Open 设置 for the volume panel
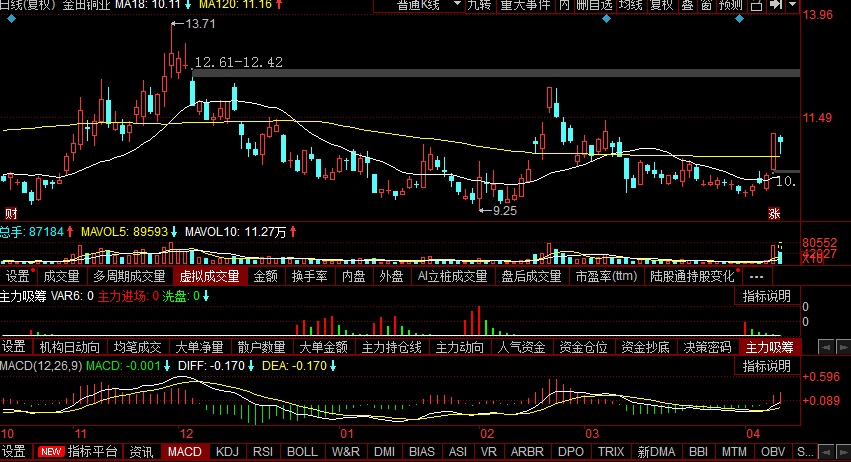 18,276
